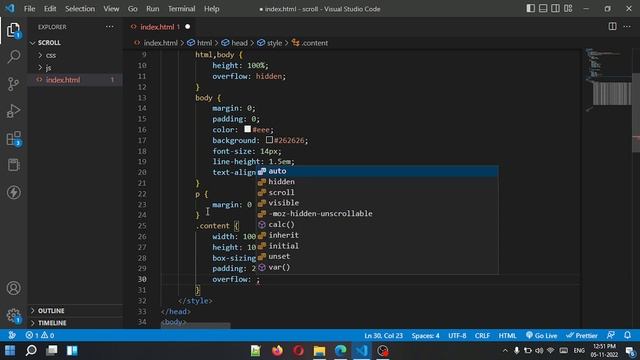Open the Source Control view

click(13, 84)
